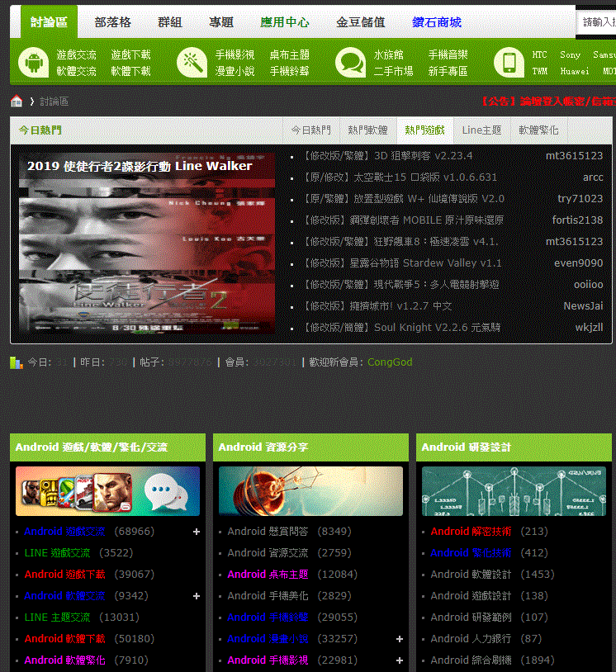Open Android 解密技術 forum

click(471, 532)
